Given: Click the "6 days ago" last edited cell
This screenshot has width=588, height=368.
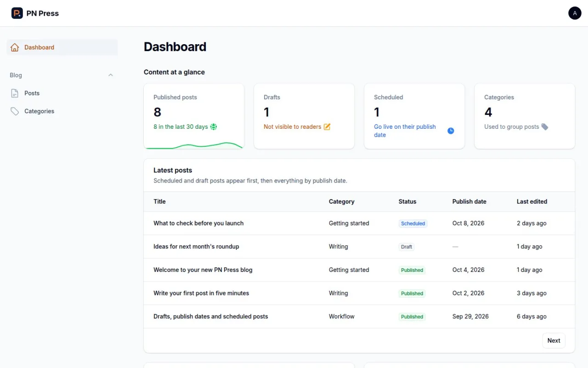Looking at the screenshot, I should tap(531, 316).
